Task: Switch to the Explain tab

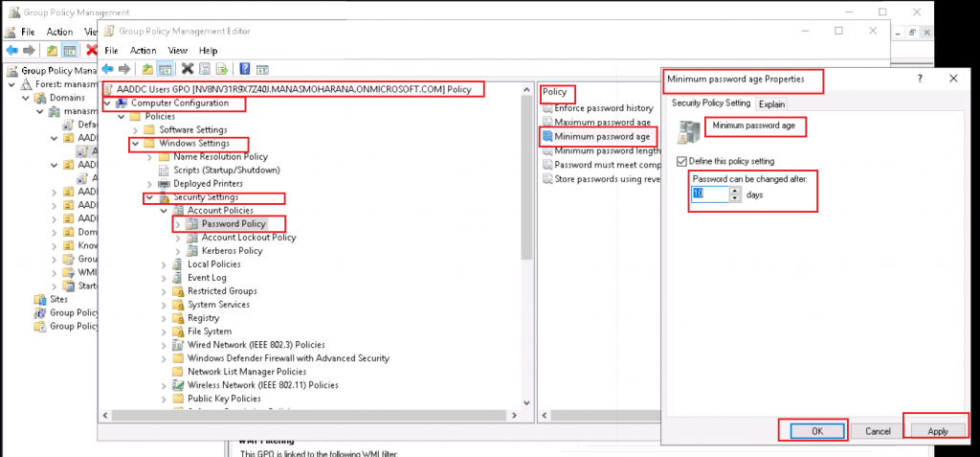Action: (771, 103)
